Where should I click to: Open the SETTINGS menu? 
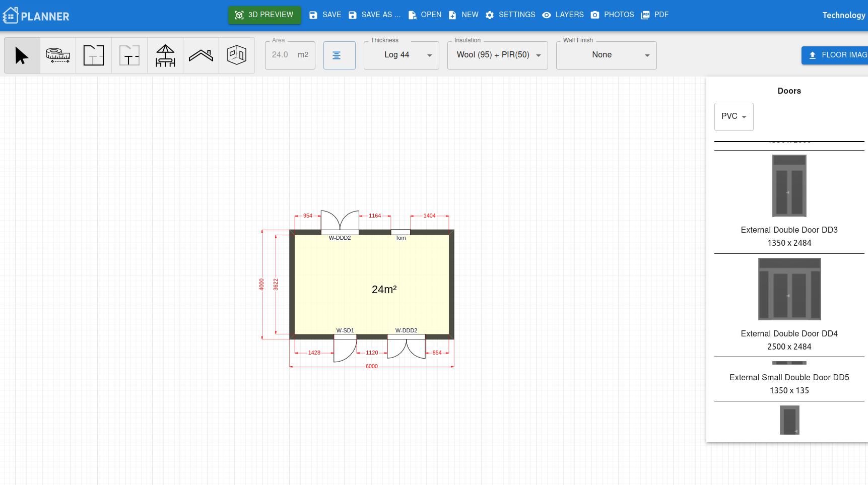tap(510, 15)
